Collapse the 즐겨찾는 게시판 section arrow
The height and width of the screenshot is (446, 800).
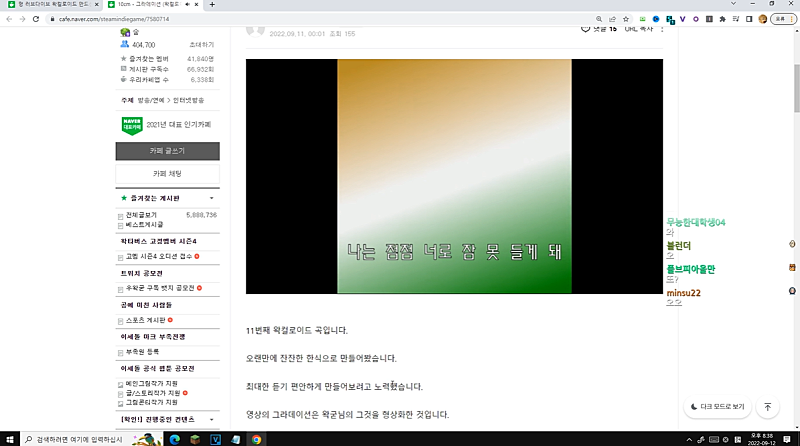tap(212, 198)
